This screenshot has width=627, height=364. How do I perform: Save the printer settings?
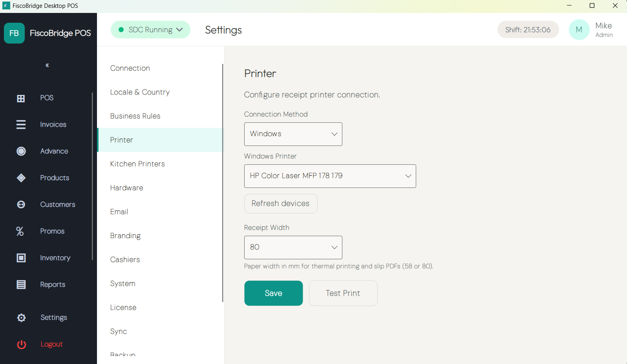click(274, 293)
